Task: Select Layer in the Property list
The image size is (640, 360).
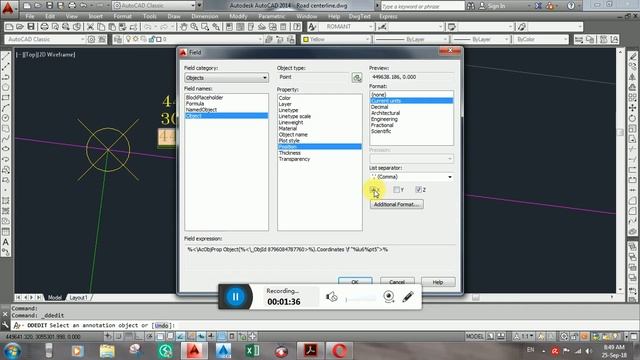Action: tap(285, 104)
